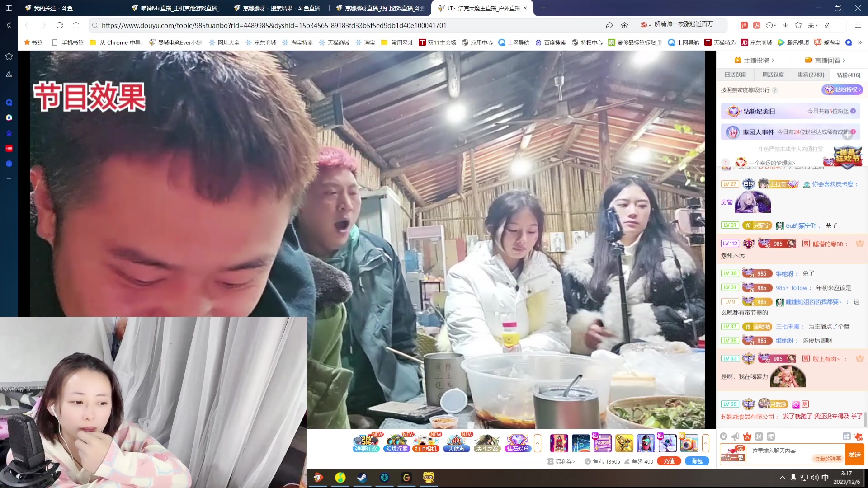Screen dimensions: 868x488
Task: Open the browser downloads icon
Action: [785, 25]
